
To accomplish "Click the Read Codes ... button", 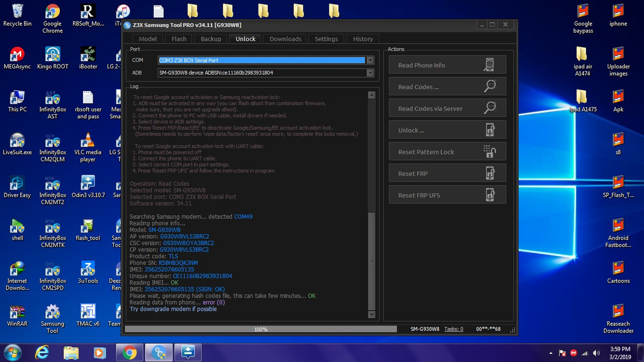I will pyautogui.click(x=447, y=86).
